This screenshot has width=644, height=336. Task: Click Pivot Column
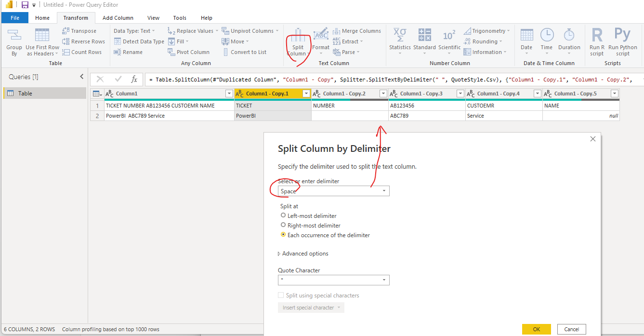tap(188, 52)
